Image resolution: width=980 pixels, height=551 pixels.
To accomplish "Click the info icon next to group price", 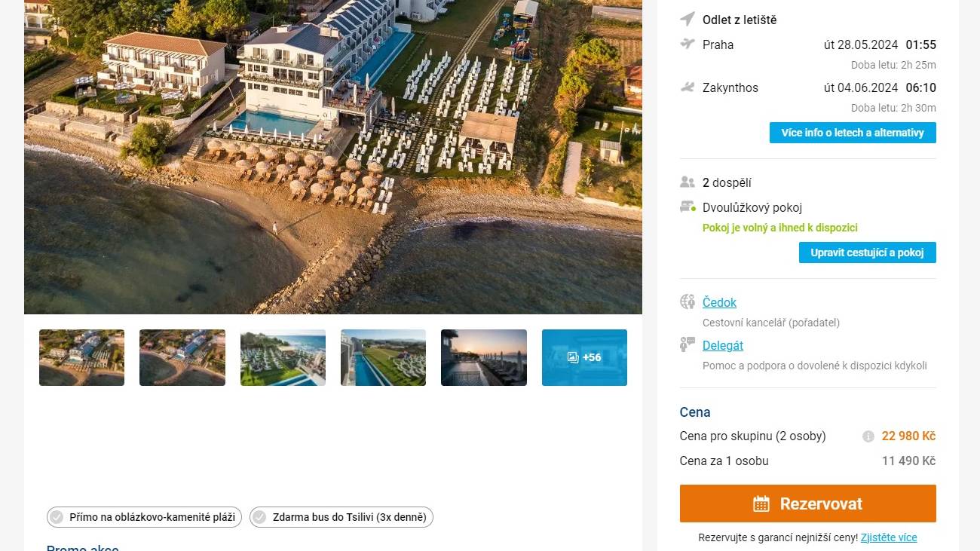I will pos(868,436).
